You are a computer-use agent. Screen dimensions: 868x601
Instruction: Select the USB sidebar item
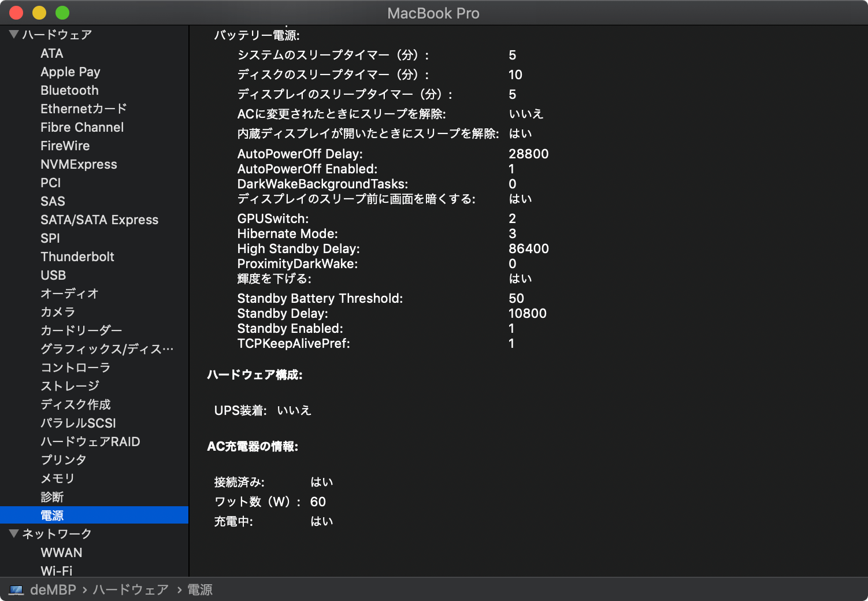53,275
